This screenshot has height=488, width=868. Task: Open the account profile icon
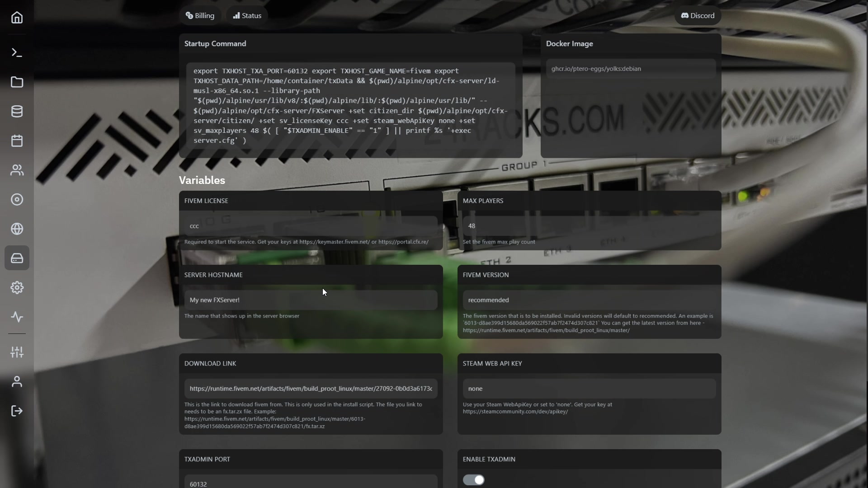[x=17, y=381]
